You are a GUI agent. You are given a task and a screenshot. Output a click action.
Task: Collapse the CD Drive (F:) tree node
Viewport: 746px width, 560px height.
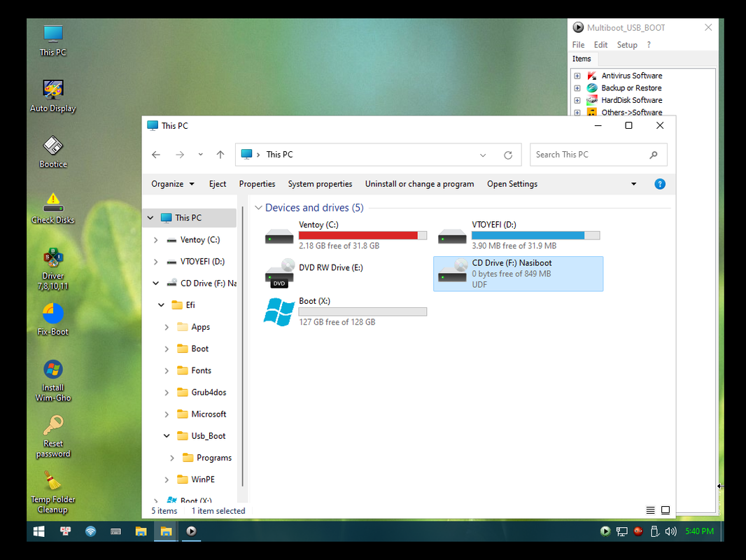155,283
